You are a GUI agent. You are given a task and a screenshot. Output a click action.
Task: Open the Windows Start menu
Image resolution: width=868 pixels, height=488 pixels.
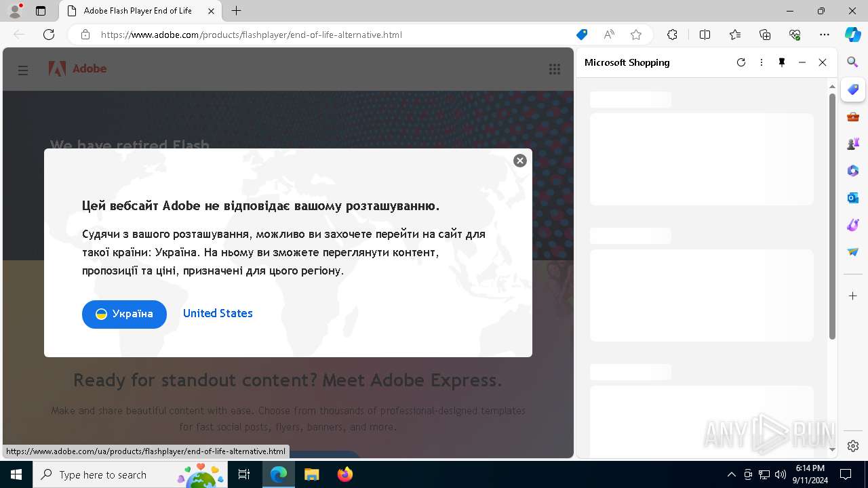coord(16,474)
